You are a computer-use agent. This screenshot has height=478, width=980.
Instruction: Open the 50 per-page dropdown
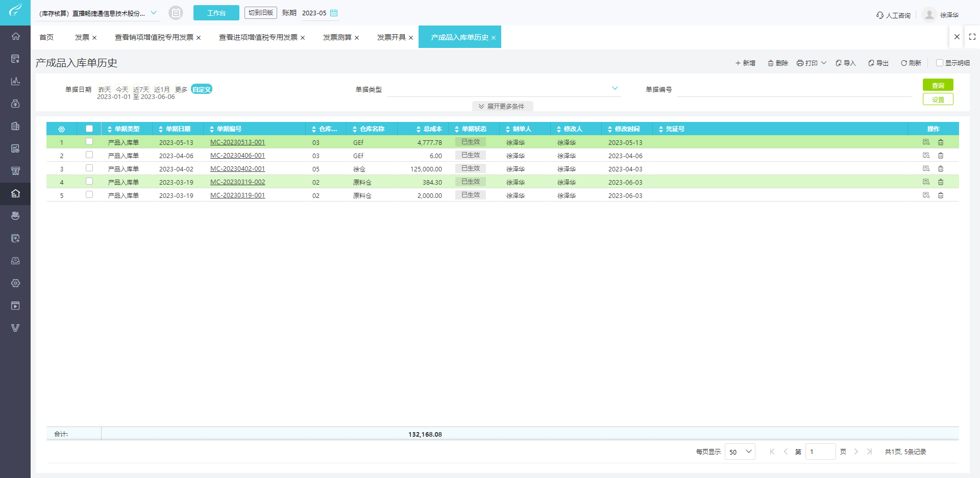(x=740, y=451)
